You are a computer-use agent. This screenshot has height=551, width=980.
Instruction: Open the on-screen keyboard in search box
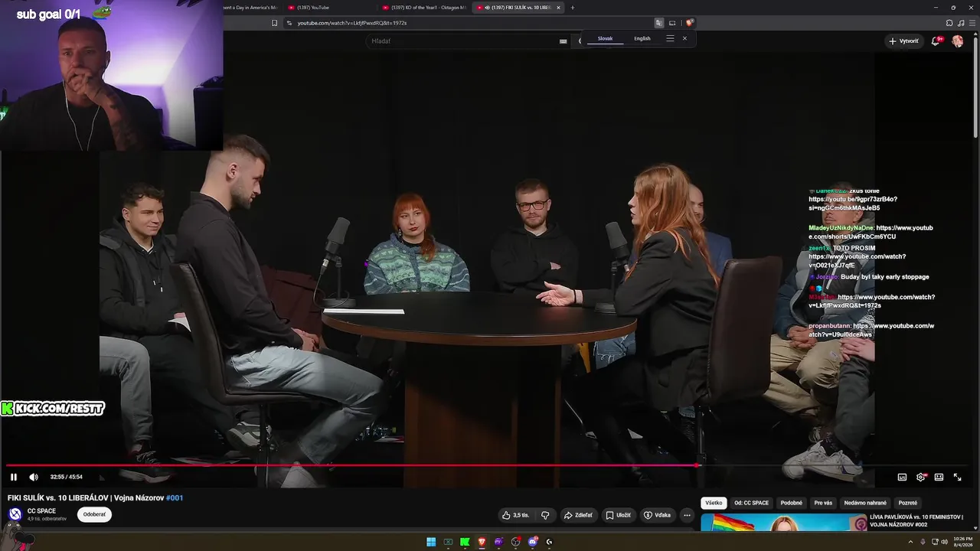563,41
